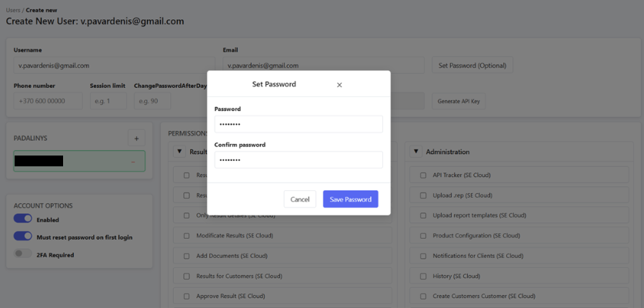The height and width of the screenshot is (308, 644).
Task: Click the ChangePasswordAfterDays input field
Action: pos(152,101)
